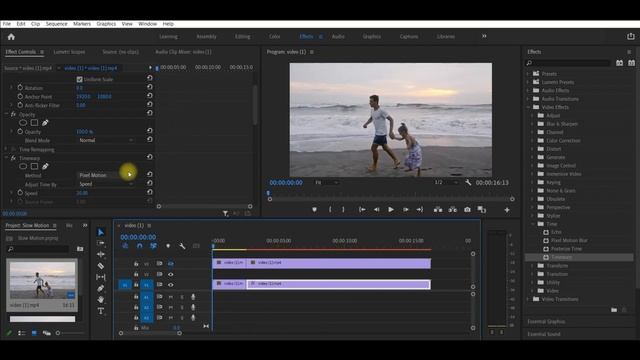Screen dimensions: 640x360
Task: Toggle the Uniform Scale checkbox
Action: tap(80, 79)
